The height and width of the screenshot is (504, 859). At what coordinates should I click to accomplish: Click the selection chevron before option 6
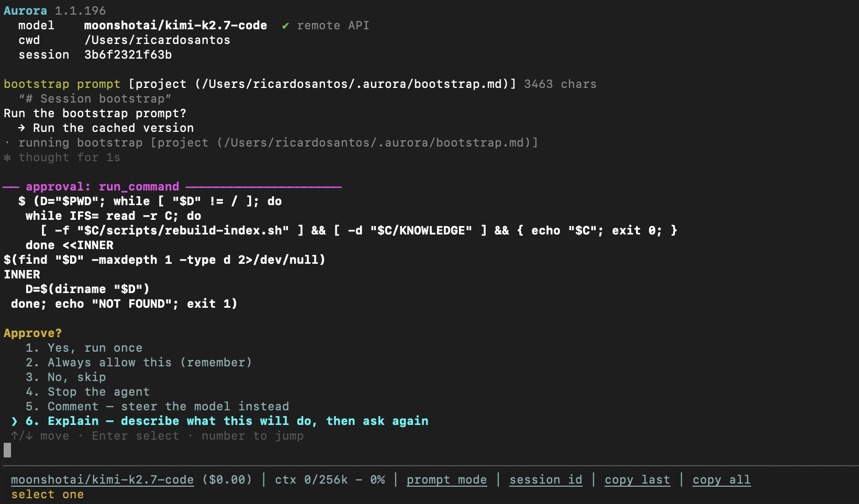14,421
